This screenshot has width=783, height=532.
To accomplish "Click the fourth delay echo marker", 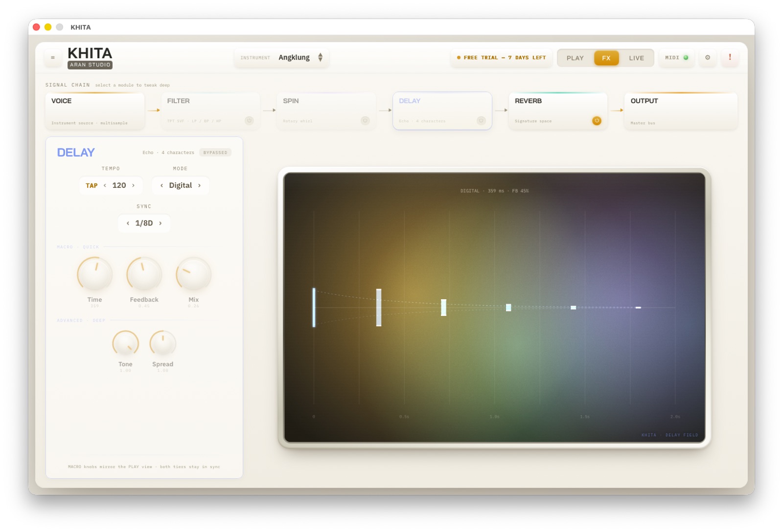I will (508, 308).
